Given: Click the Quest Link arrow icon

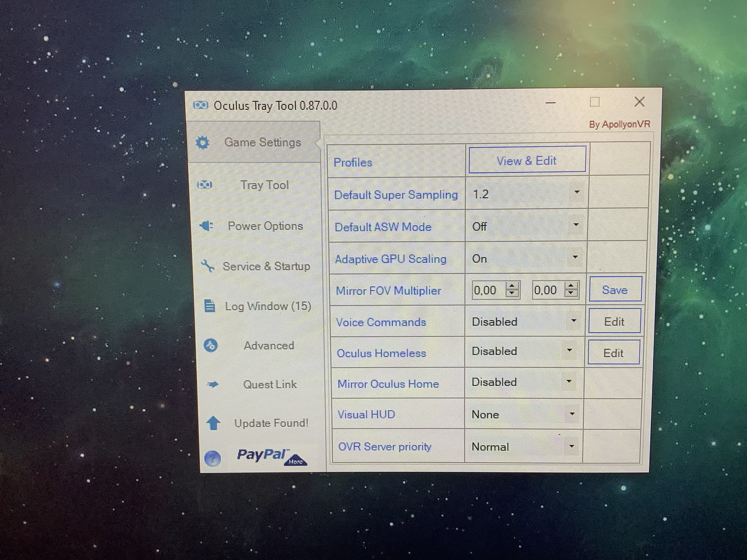Looking at the screenshot, I should (213, 384).
